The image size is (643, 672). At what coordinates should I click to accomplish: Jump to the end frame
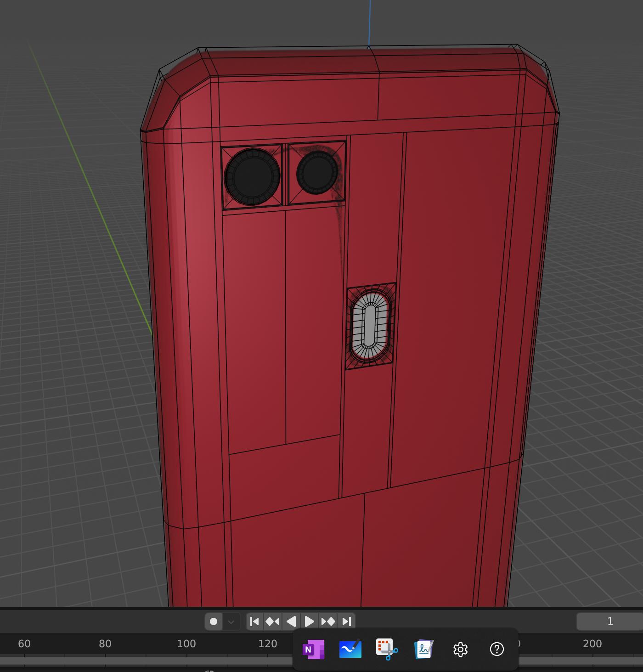[x=346, y=621]
